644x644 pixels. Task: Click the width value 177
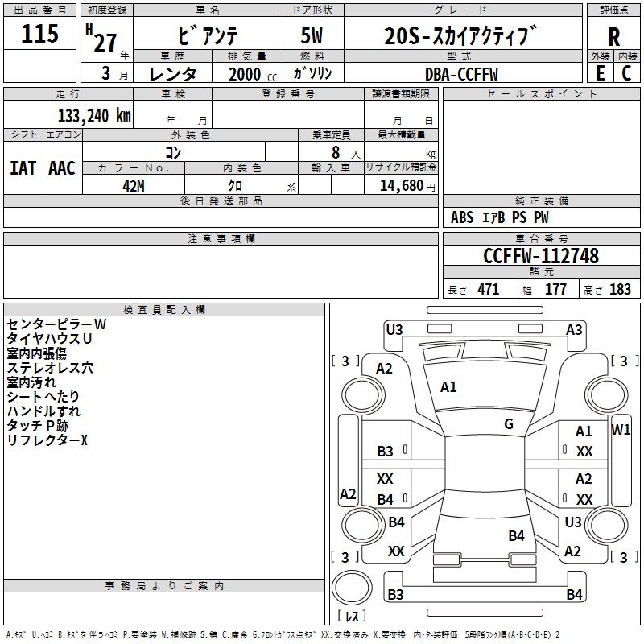tap(555, 289)
